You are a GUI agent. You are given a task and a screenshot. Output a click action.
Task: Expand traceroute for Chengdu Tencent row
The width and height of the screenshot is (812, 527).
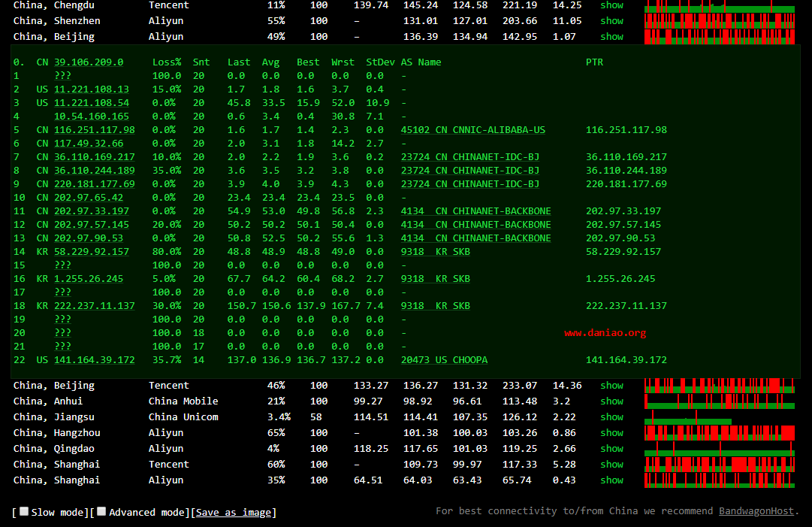click(x=611, y=5)
